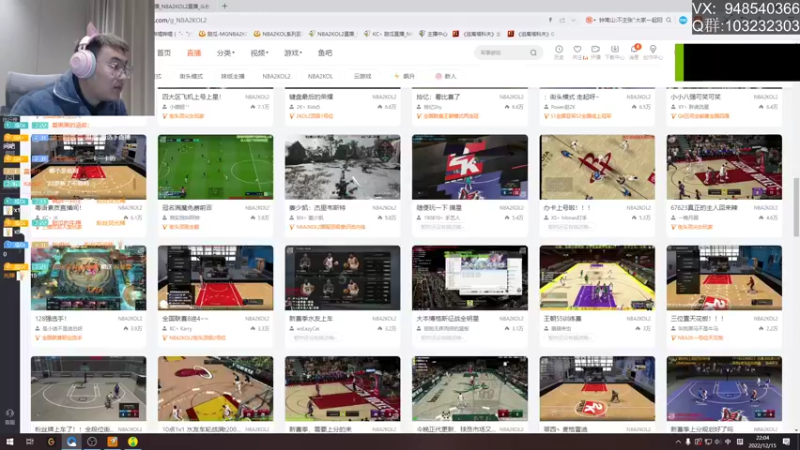Select the 直播 live tab
The image size is (800, 450).
click(194, 53)
